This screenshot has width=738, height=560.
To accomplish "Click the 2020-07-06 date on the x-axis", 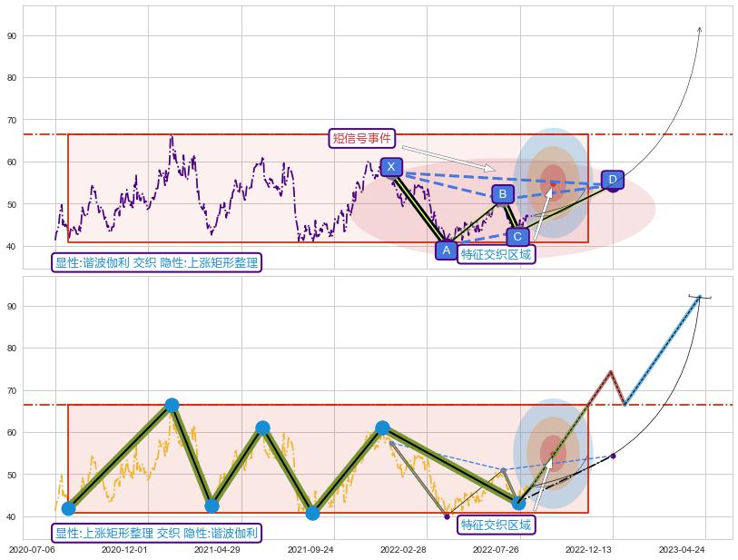I will (x=32, y=549).
